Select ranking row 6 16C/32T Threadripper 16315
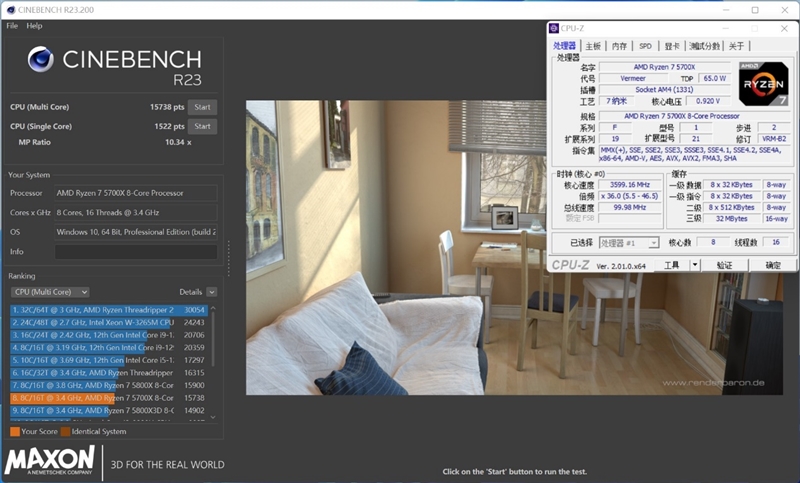 (x=109, y=373)
